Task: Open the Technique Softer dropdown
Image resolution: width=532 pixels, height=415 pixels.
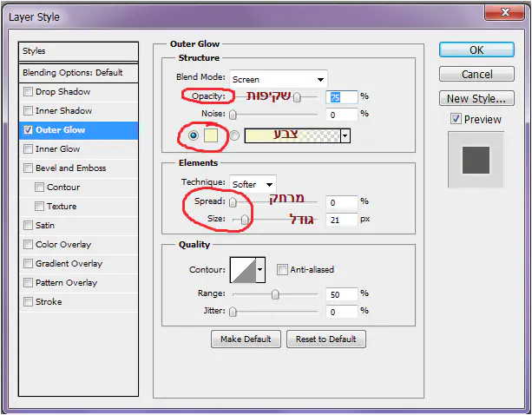Action: pyautogui.click(x=253, y=184)
